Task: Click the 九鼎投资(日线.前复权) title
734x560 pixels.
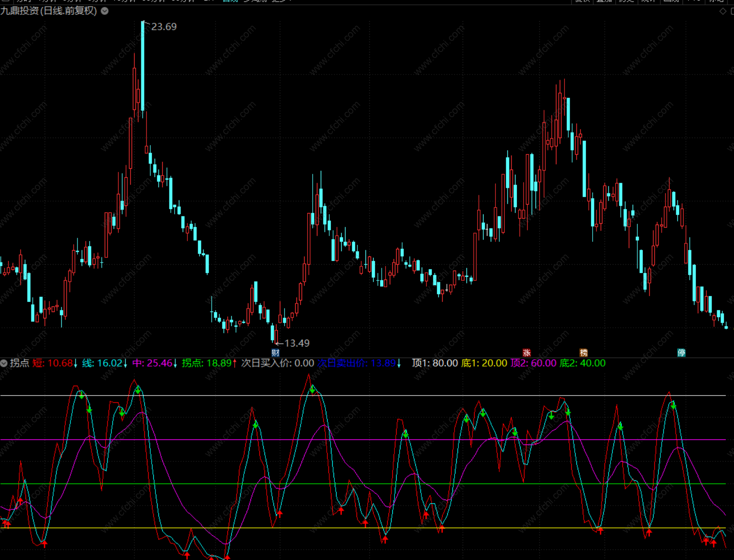Action: click(49, 11)
